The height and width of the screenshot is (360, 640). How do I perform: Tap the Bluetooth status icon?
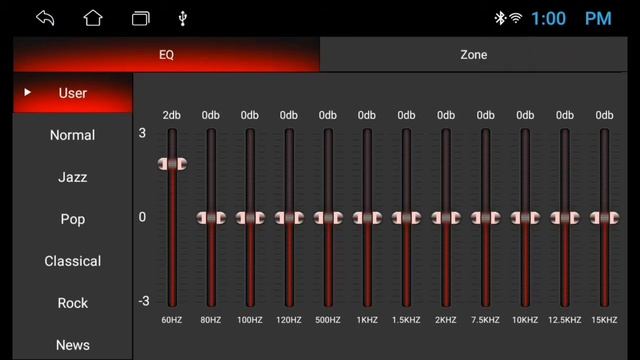click(500, 18)
